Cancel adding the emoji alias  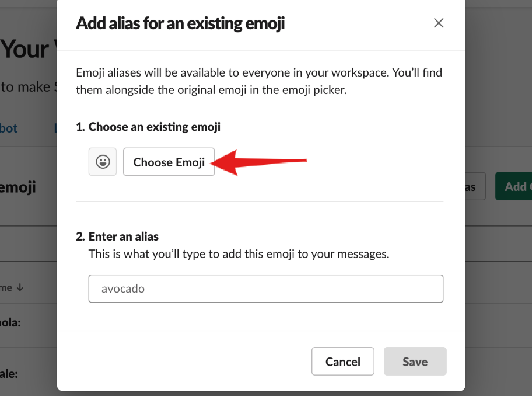(342, 362)
